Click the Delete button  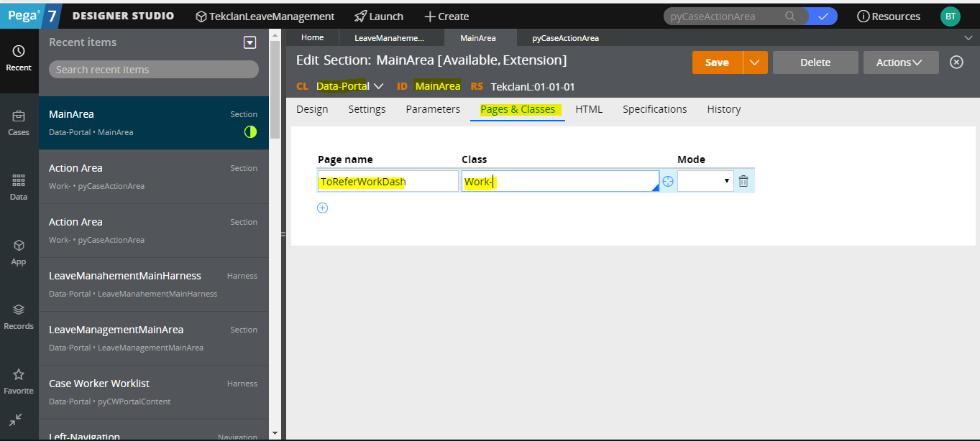815,62
